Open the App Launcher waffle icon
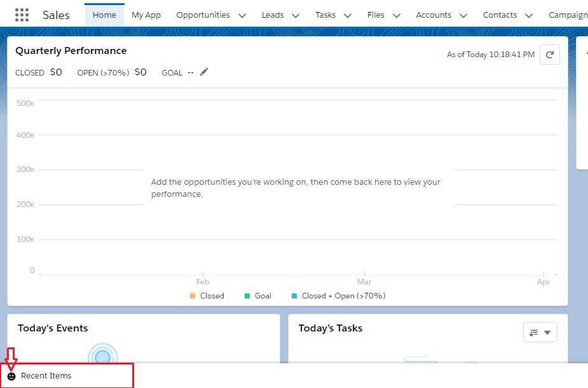 point(21,14)
